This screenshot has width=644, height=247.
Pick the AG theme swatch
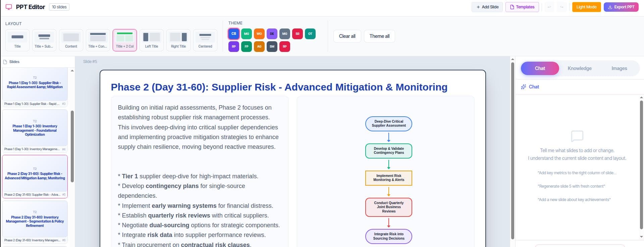[x=259, y=46]
